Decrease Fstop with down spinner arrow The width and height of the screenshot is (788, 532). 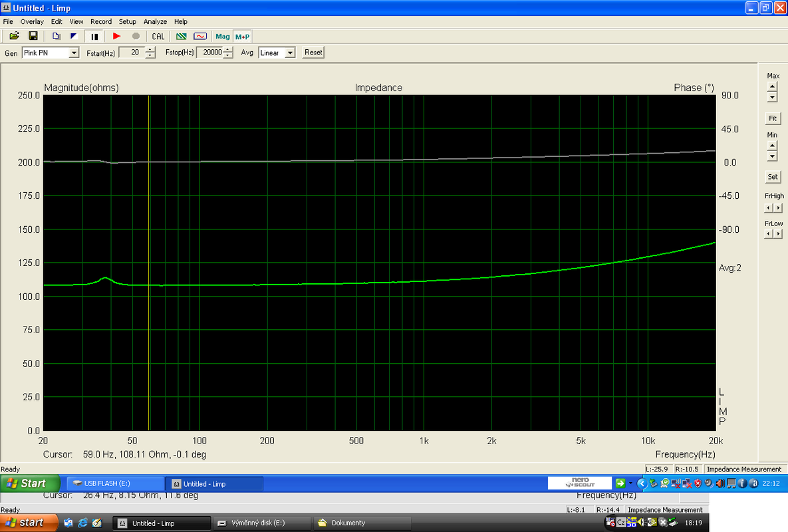coord(228,55)
